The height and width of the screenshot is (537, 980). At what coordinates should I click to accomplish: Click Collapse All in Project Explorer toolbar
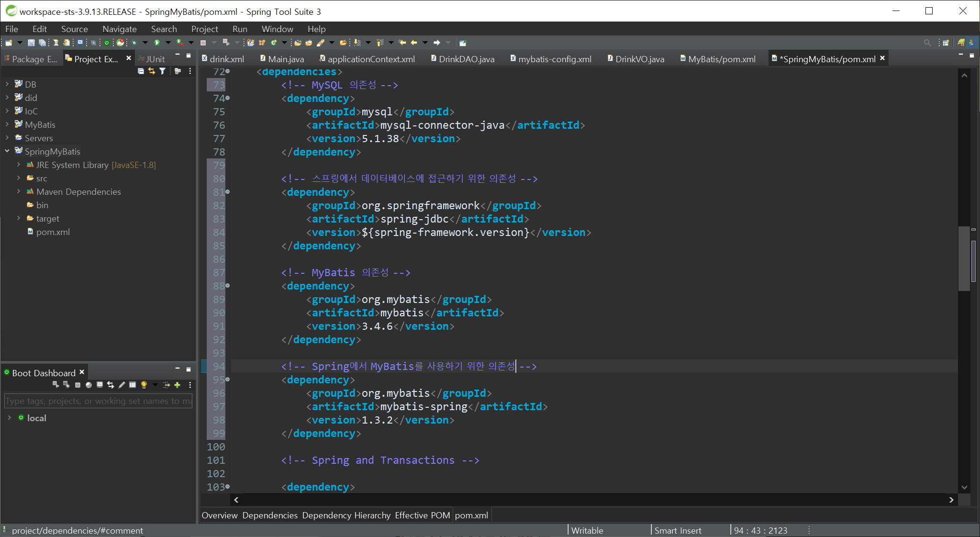pos(141,71)
